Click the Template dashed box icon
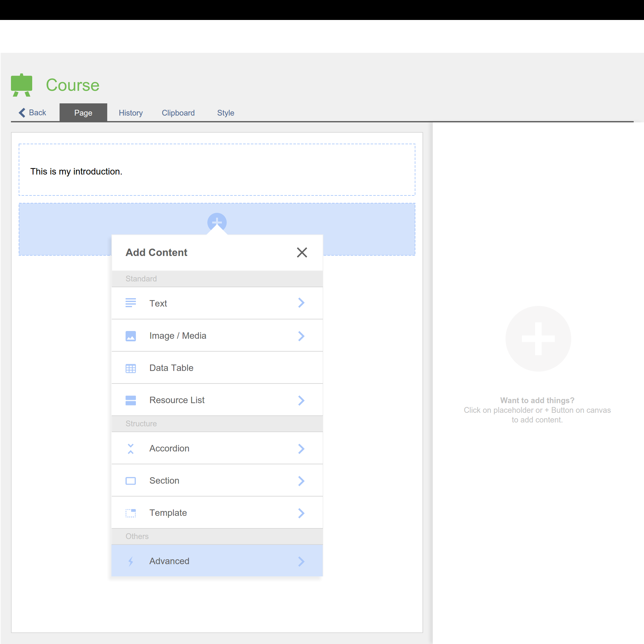The width and height of the screenshot is (644, 644). coord(131,513)
